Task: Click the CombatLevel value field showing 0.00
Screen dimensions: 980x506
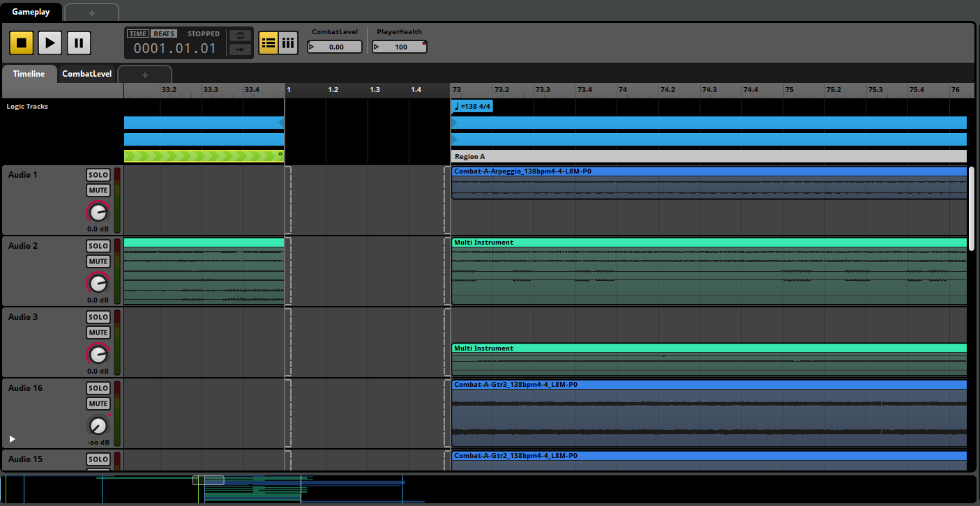Action: (335, 47)
